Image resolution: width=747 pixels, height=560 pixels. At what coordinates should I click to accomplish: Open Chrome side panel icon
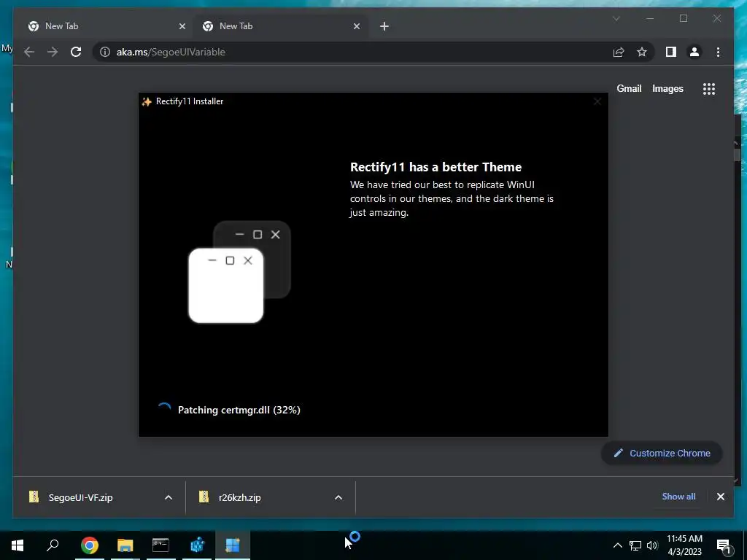click(x=671, y=52)
